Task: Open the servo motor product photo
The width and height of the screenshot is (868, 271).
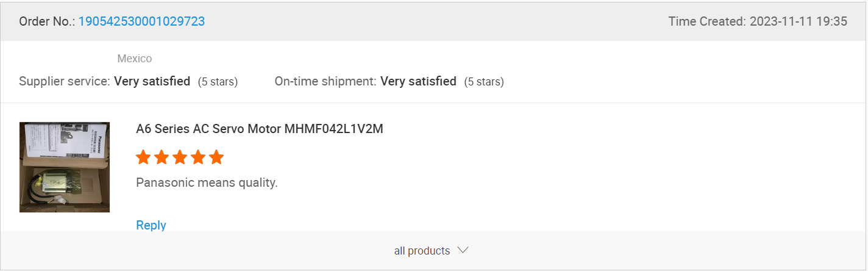Action: (x=65, y=167)
